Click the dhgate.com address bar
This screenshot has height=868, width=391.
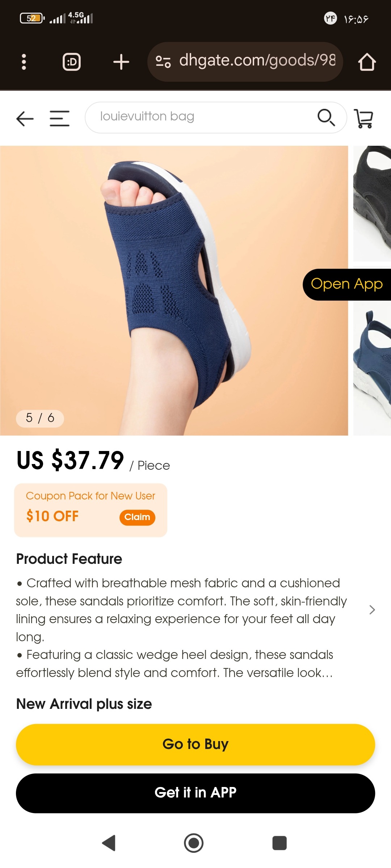pos(245,62)
